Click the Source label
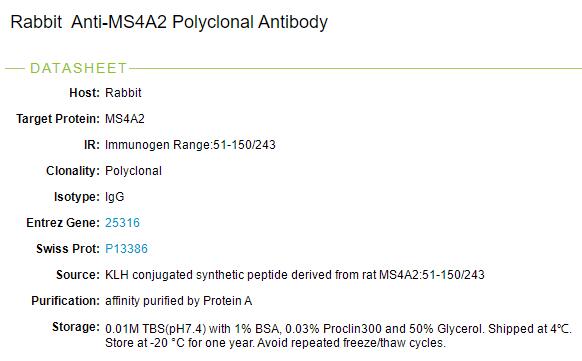 pyautogui.click(x=78, y=275)
